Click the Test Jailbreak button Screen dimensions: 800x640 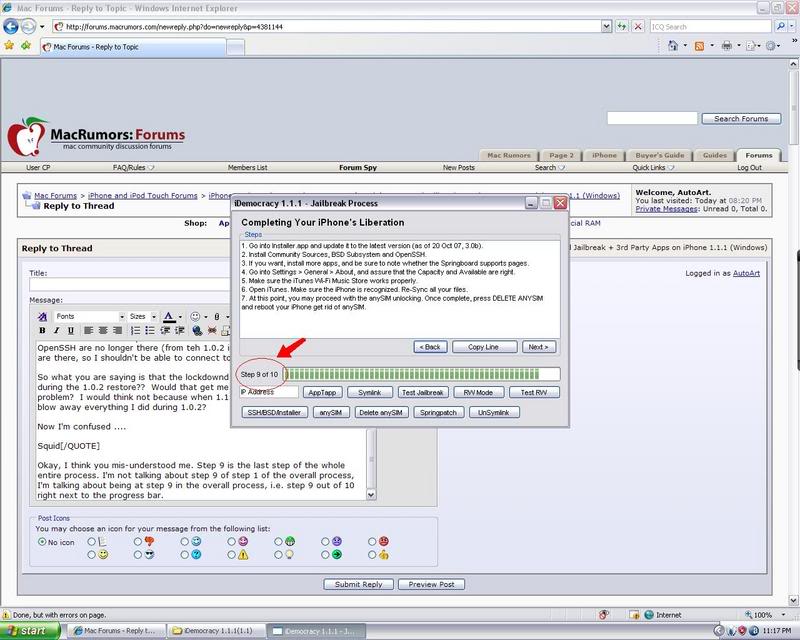[422, 392]
